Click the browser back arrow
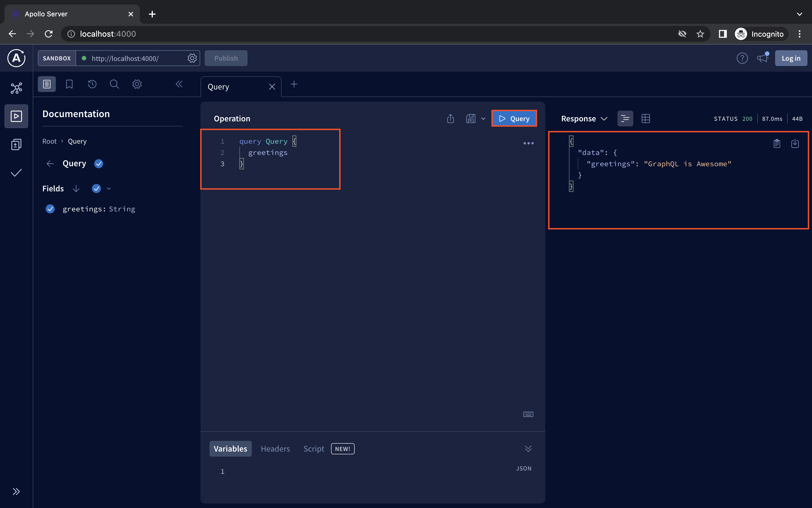This screenshot has height=508, width=812. coord(12,34)
